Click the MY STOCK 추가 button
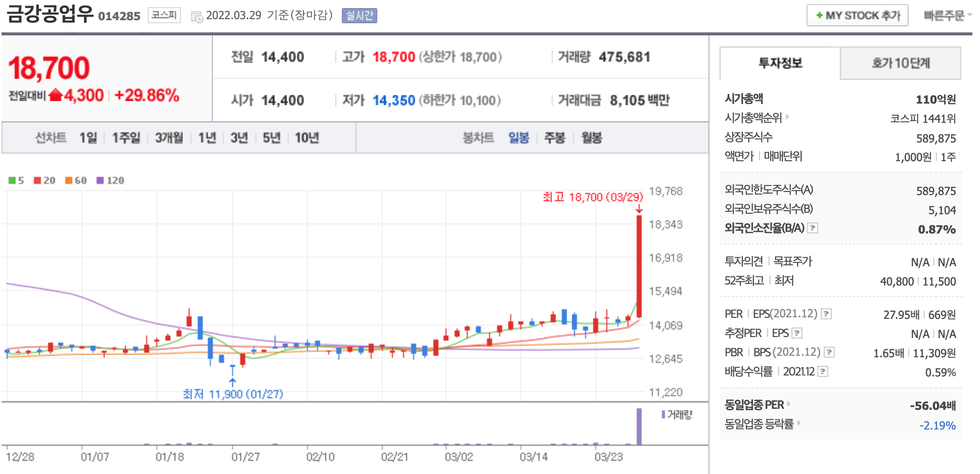 (x=858, y=16)
